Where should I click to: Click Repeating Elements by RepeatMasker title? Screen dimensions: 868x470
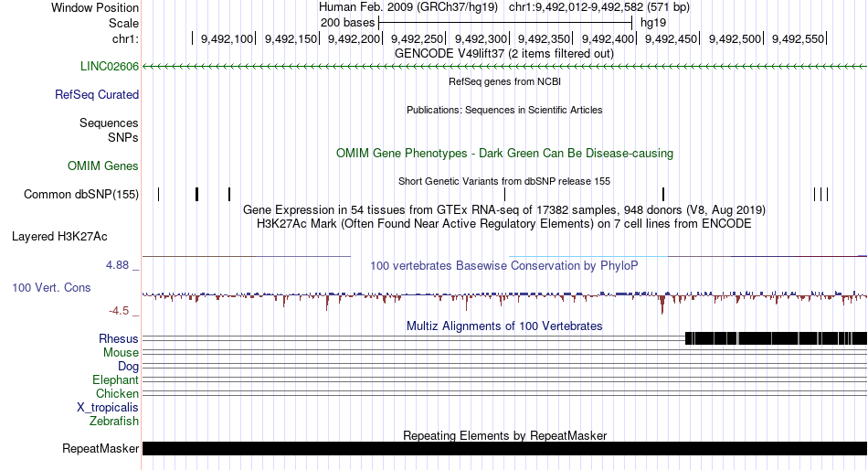click(x=504, y=435)
